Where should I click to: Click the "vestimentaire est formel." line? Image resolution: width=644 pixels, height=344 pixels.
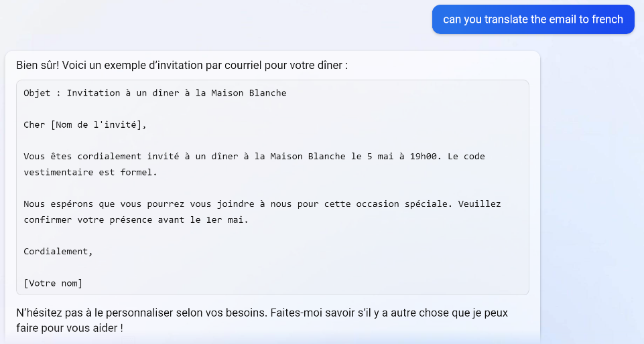(x=90, y=172)
